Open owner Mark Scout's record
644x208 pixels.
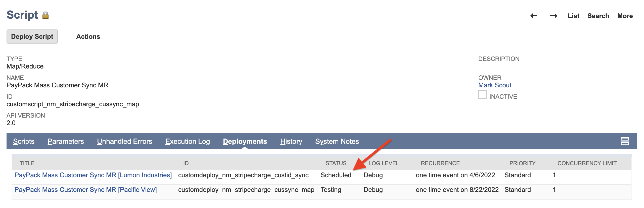click(495, 85)
